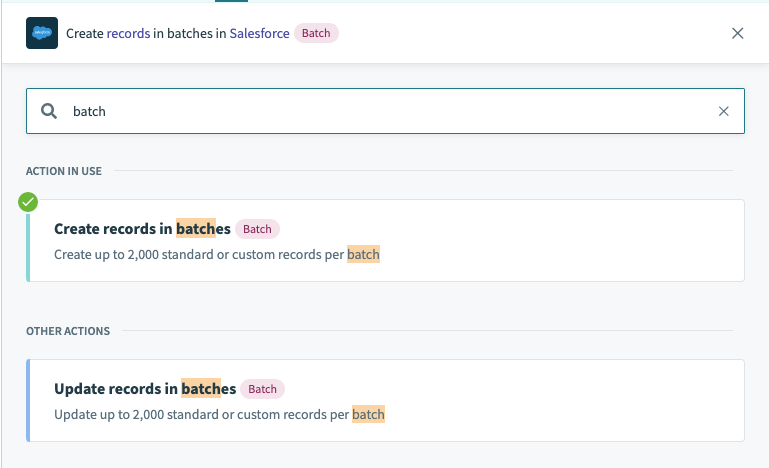
Task: Click the Batch tag beside Create records in batches
Action: [x=257, y=229]
